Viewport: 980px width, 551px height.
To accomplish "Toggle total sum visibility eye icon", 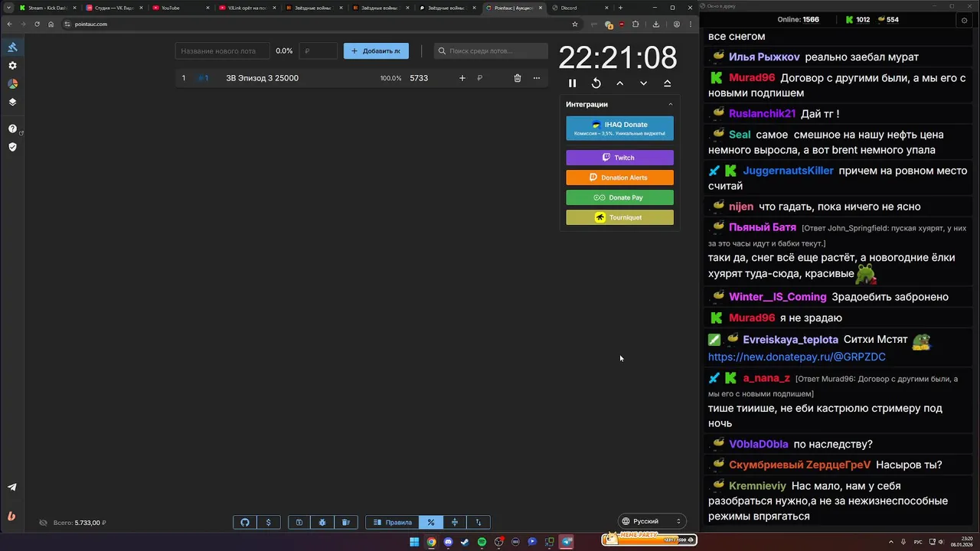I will (x=43, y=523).
